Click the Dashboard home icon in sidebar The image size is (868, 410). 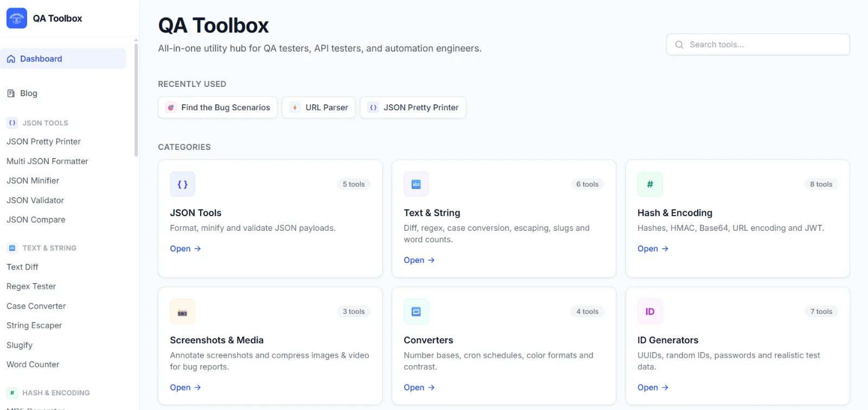point(11,59)
